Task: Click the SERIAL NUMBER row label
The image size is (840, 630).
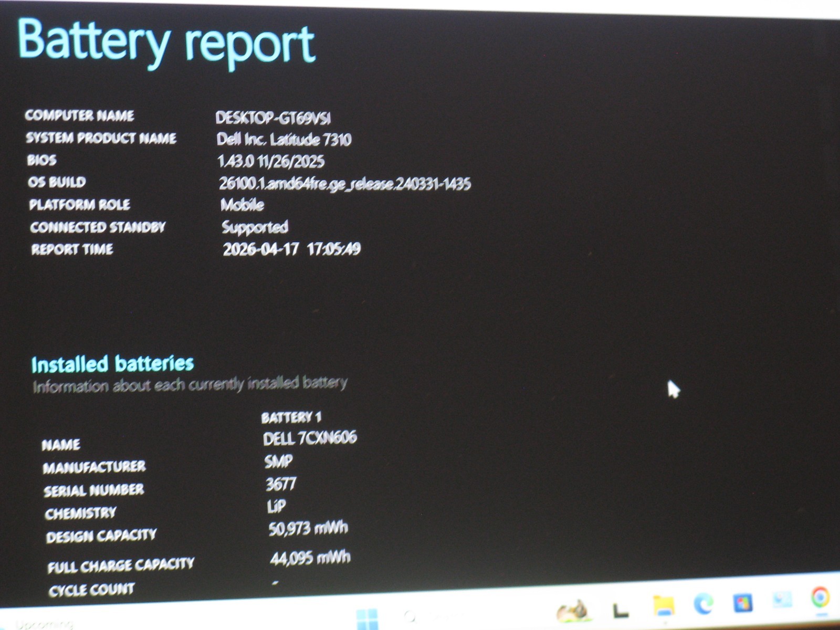Action: pyautogui.click(x=94, y=490)
